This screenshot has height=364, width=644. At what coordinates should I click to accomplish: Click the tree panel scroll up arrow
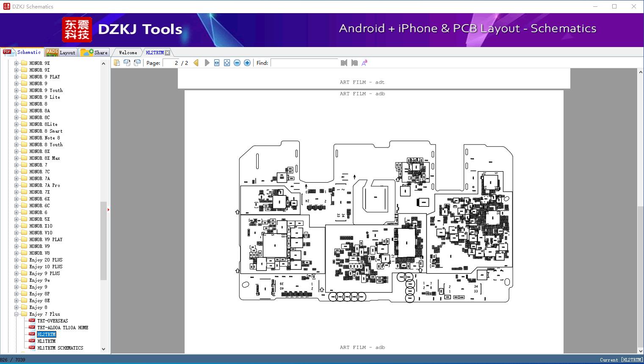[103, 64]
